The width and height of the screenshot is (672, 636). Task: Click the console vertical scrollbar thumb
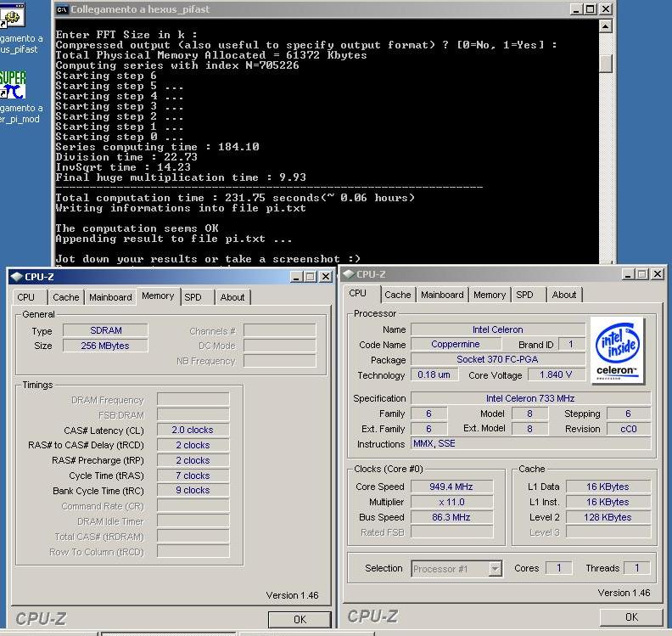(605, 65)
